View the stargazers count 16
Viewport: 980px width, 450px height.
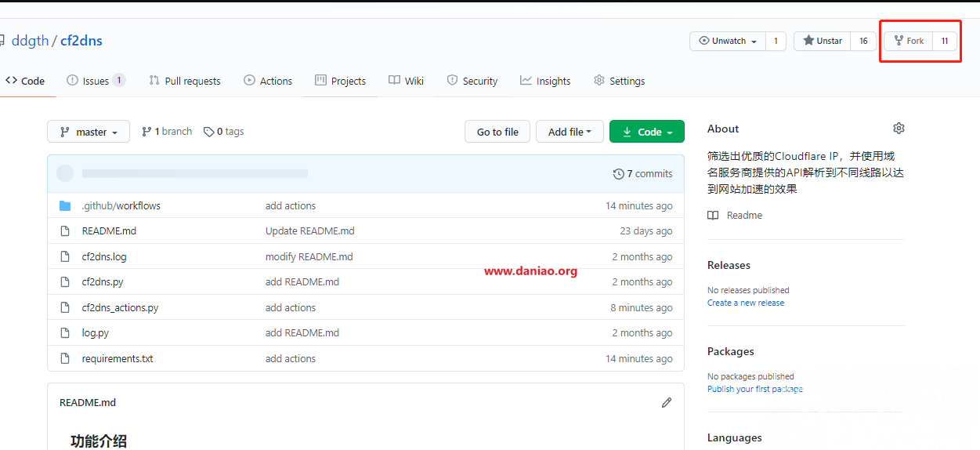(x=863, y=41)
